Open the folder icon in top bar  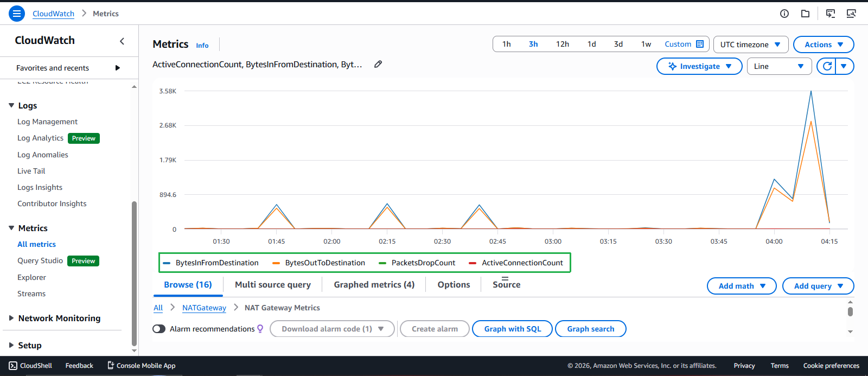click(x=806, y=14)
